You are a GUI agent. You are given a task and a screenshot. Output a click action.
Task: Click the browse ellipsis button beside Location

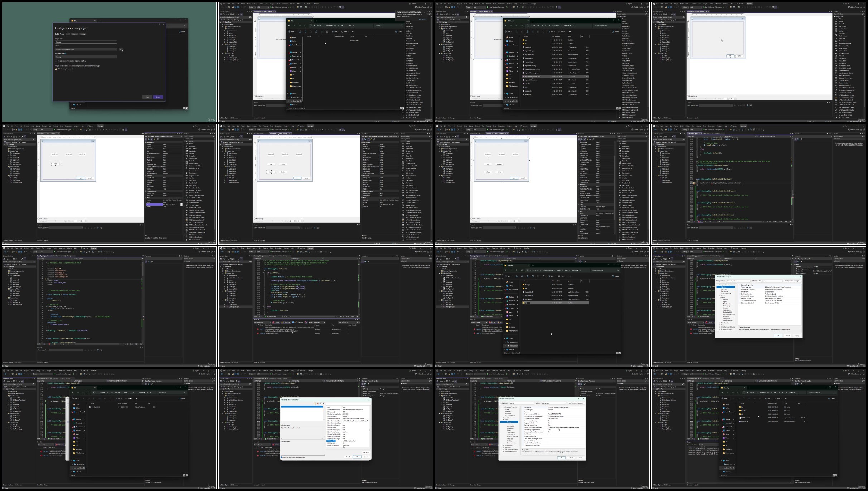point(121,49)
